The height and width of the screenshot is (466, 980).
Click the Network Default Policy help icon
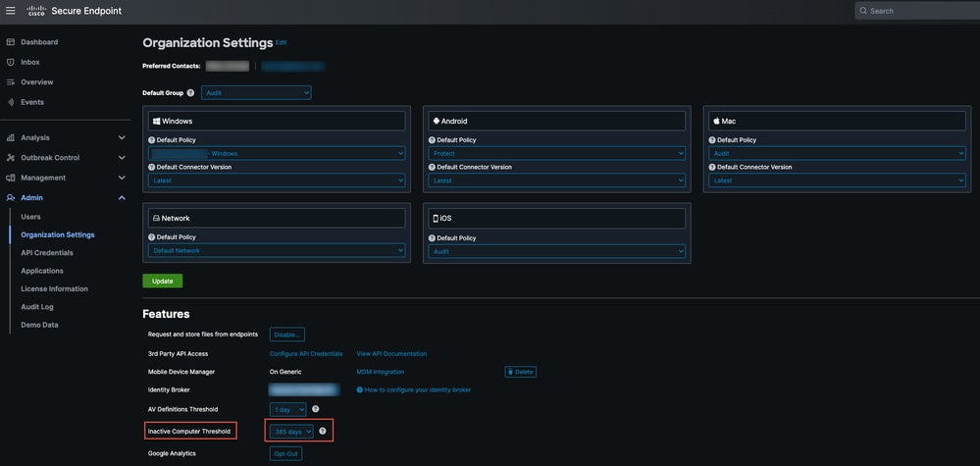[x=152, y=237]
